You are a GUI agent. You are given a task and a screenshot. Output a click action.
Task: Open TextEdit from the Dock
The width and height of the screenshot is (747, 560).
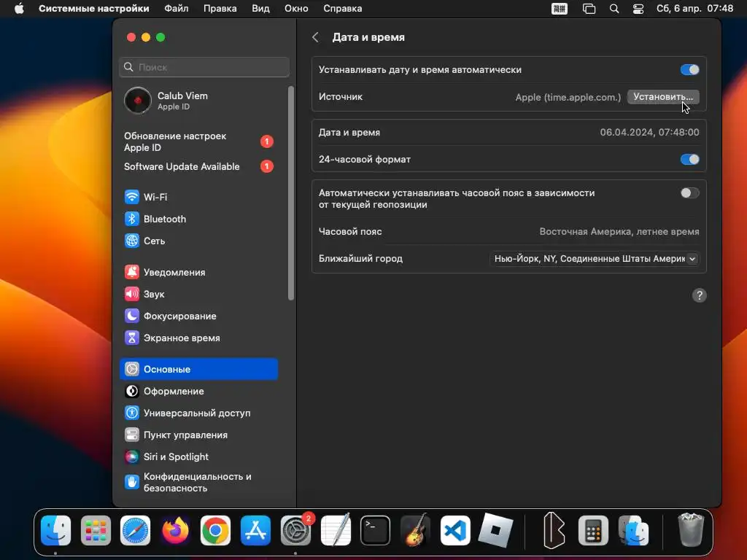coord(336,531)
